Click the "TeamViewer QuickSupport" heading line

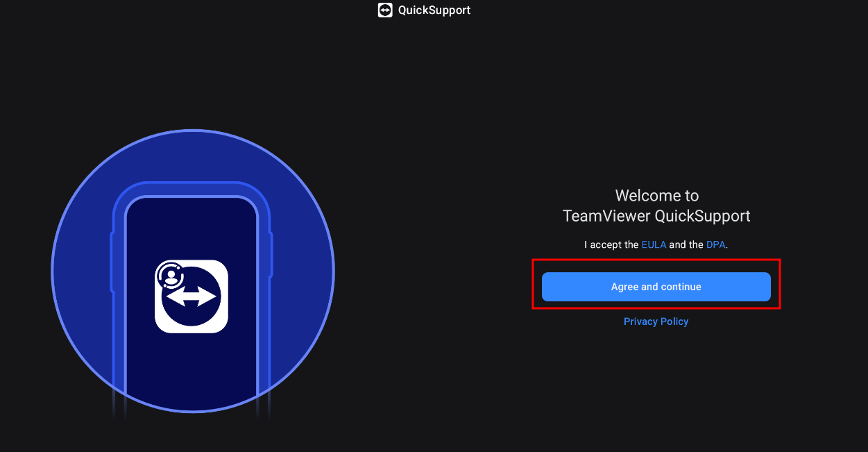coord(656,216)
